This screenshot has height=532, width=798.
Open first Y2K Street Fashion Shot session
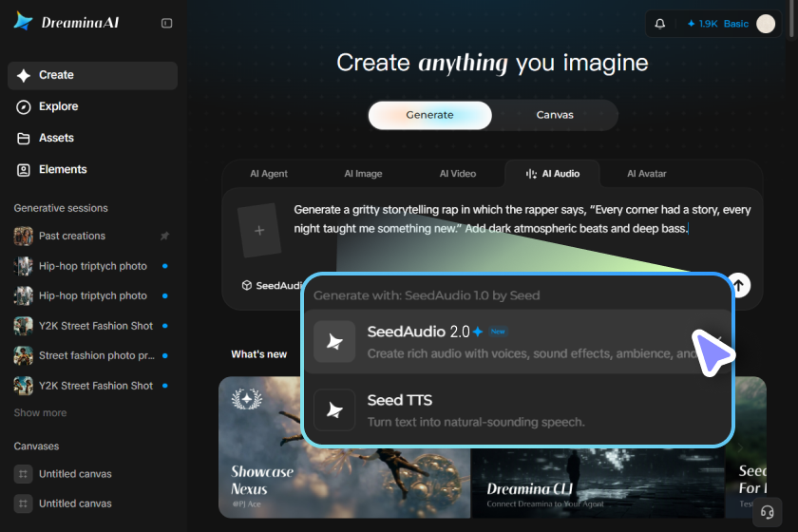[91, 326]
